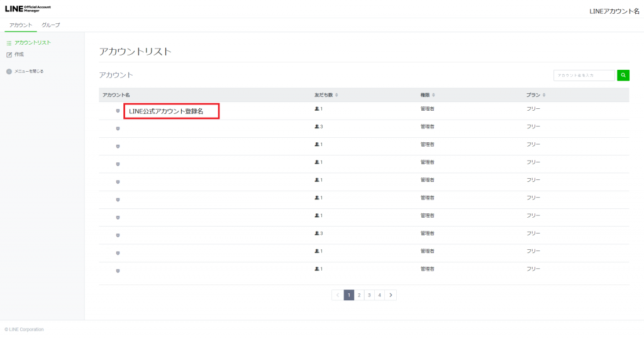This screenshot has width=644, height=338.
Task: Open 作成 in the sidebar
Action: (19, 55)
